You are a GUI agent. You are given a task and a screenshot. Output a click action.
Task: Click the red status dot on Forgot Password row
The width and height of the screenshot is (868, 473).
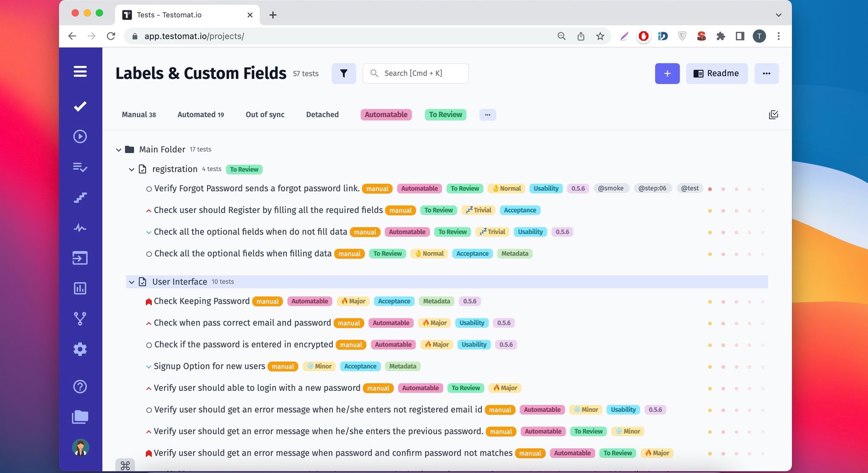tap(710, 189)
